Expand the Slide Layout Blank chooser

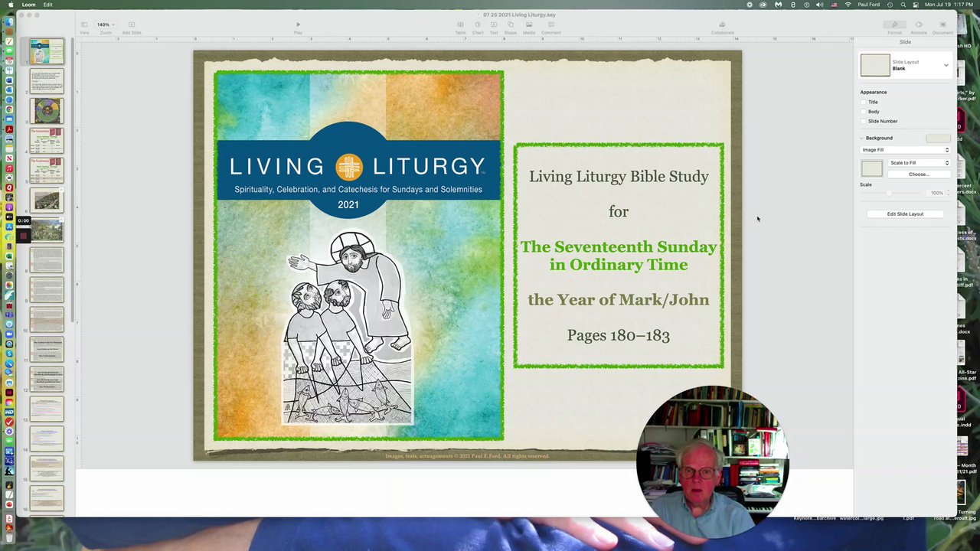pyautogui.click(x=946, y=65)
